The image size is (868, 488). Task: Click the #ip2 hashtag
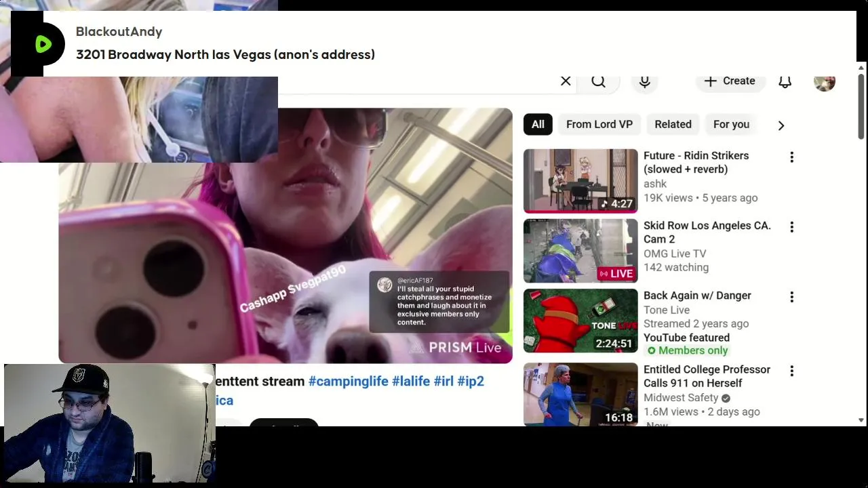(471, 382)
